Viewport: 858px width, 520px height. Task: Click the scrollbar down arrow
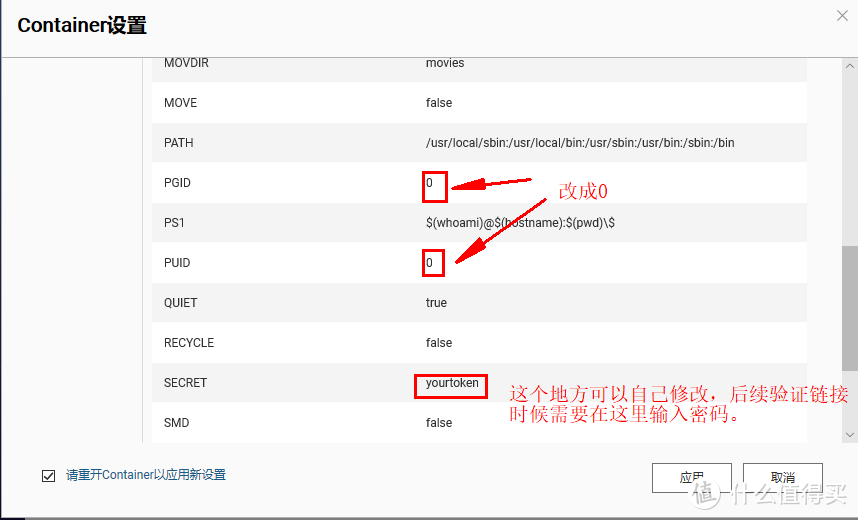[849, 435]
